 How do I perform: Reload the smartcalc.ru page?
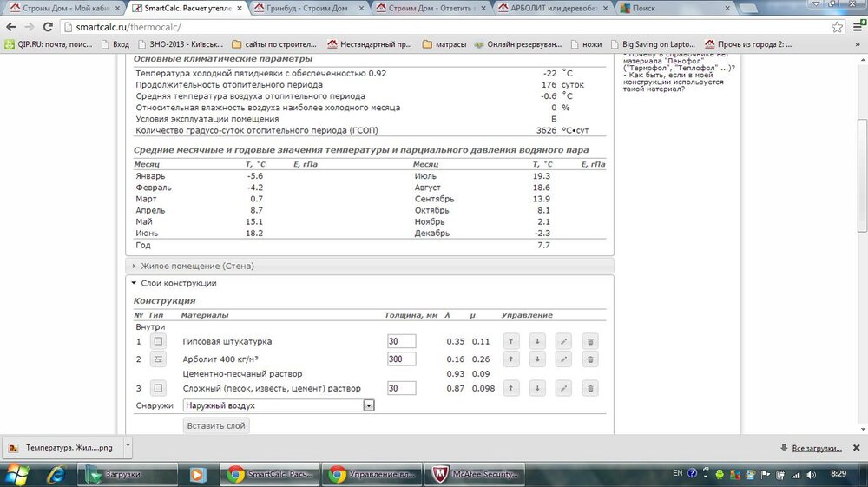pyautogui.click(x=48, y=27)
